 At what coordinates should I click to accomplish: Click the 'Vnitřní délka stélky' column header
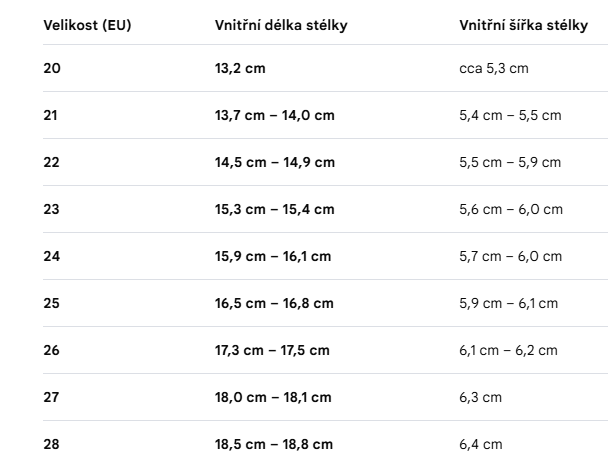[x=281, y=25]
